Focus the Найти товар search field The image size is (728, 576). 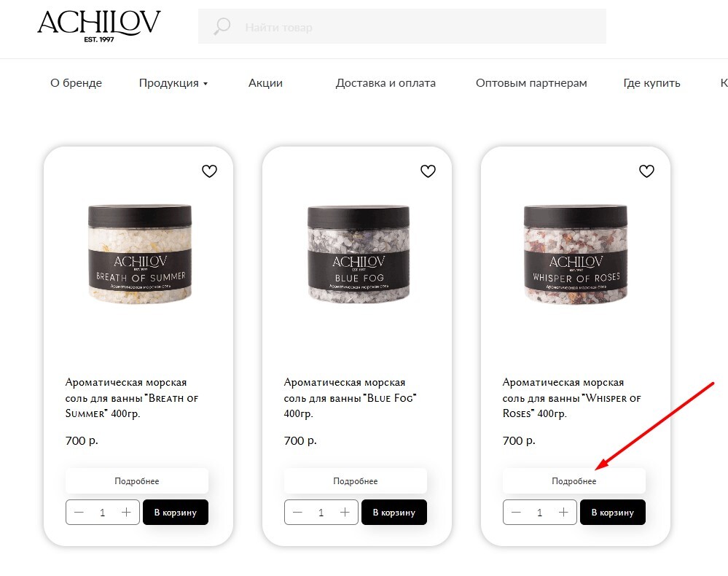tap(402, 26)
